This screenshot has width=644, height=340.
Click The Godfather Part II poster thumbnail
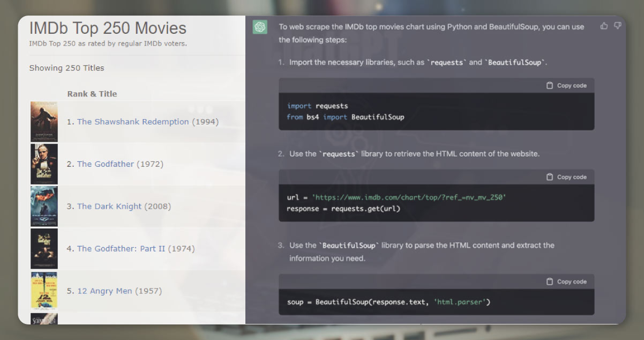44,249
